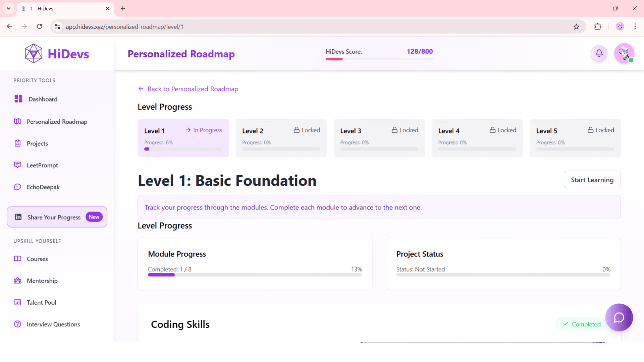Select the locked Level 2 card
Viewport: 644px width, 362px height.
(281, 138)
